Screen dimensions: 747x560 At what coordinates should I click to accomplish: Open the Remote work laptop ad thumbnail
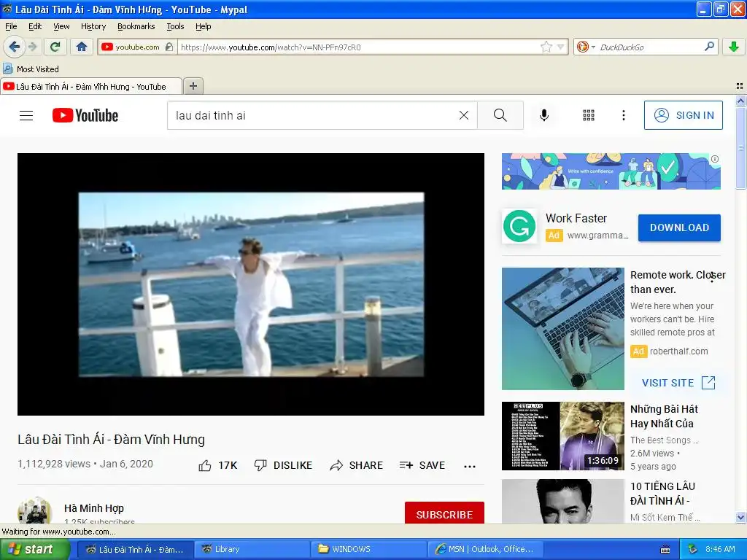click(x=562, y=329)
